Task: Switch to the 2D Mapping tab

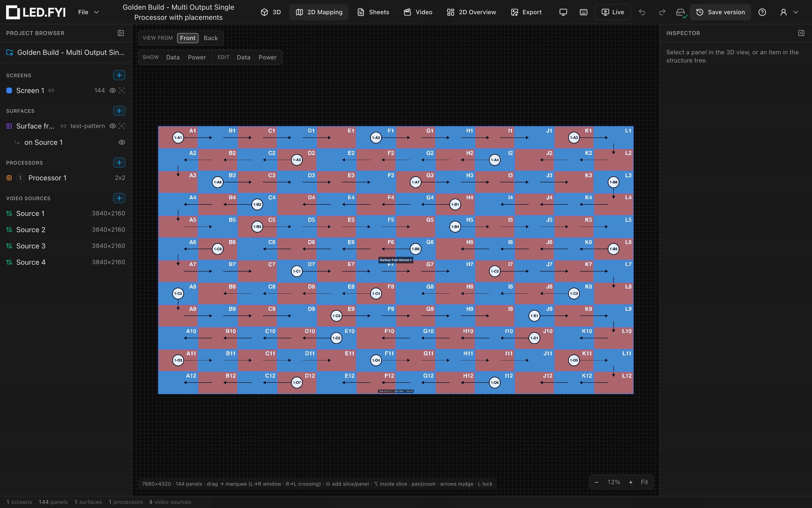Action: (x=319, y=12)
